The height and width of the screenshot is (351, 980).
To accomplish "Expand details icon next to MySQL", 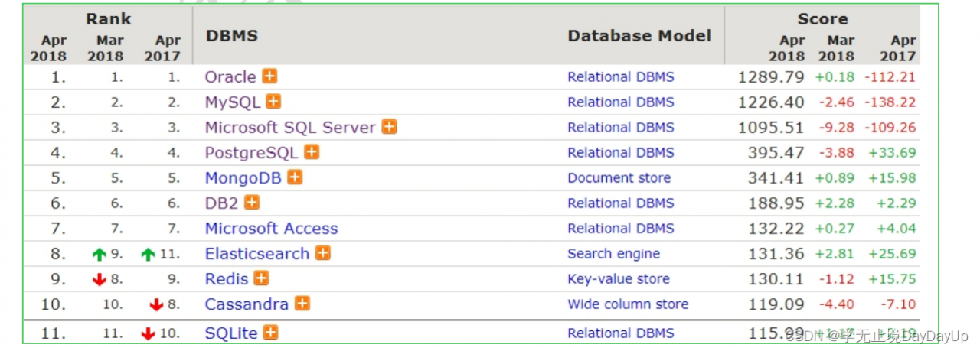I will click(273, 102).
